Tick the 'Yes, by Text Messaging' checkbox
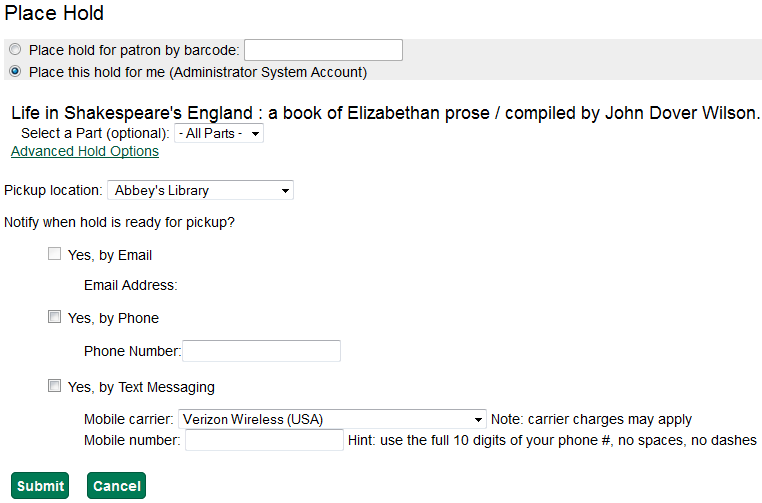 (54, 386)
